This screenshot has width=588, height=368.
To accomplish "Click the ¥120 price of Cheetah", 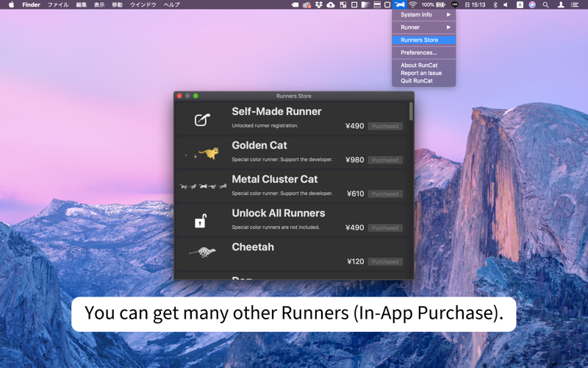I will pyautogui.click(x=356, y=261).
